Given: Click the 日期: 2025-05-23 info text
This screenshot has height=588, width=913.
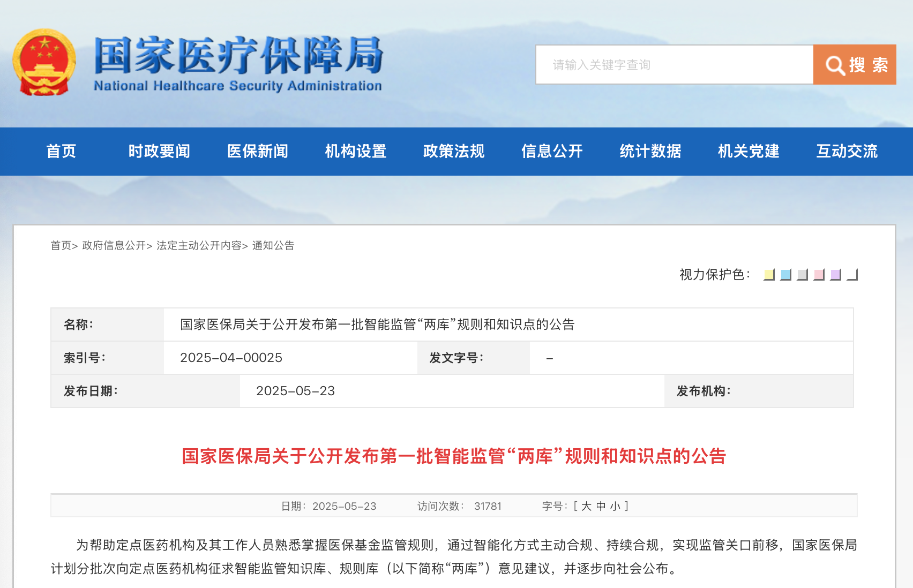Looking at the screenshot, I should 328,506.
